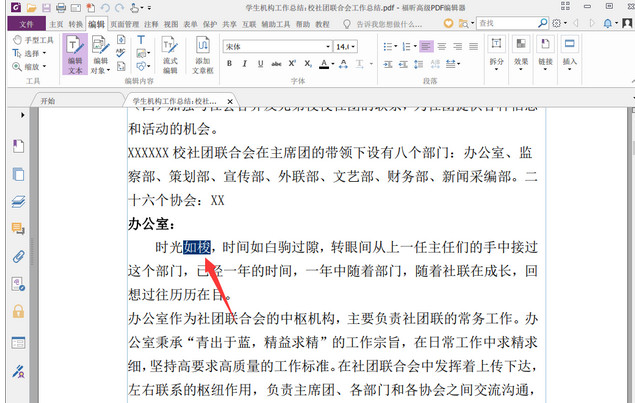Toggle underline formatting
Viewport: 635px width, 403px height.
tap(258, 63)
